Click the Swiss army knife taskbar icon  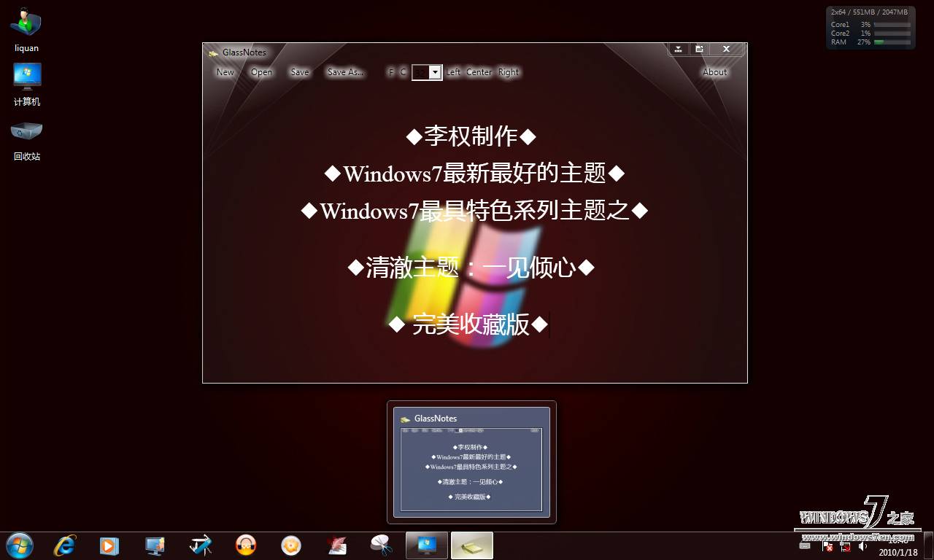pos(201,545)
